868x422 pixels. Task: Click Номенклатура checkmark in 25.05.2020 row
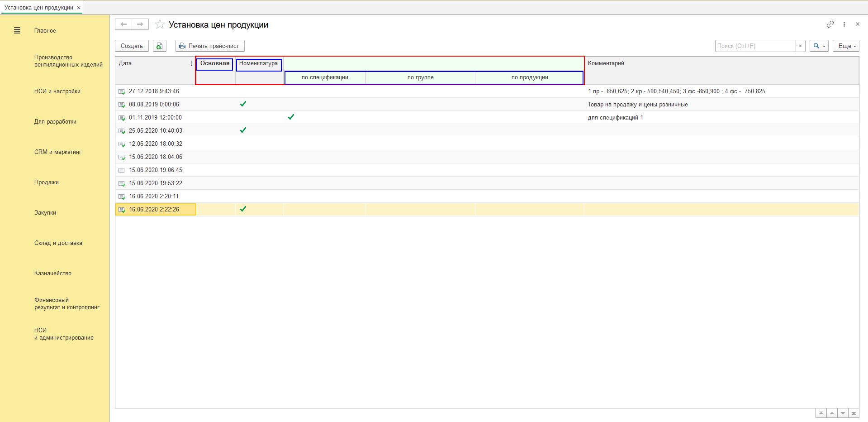243,130
